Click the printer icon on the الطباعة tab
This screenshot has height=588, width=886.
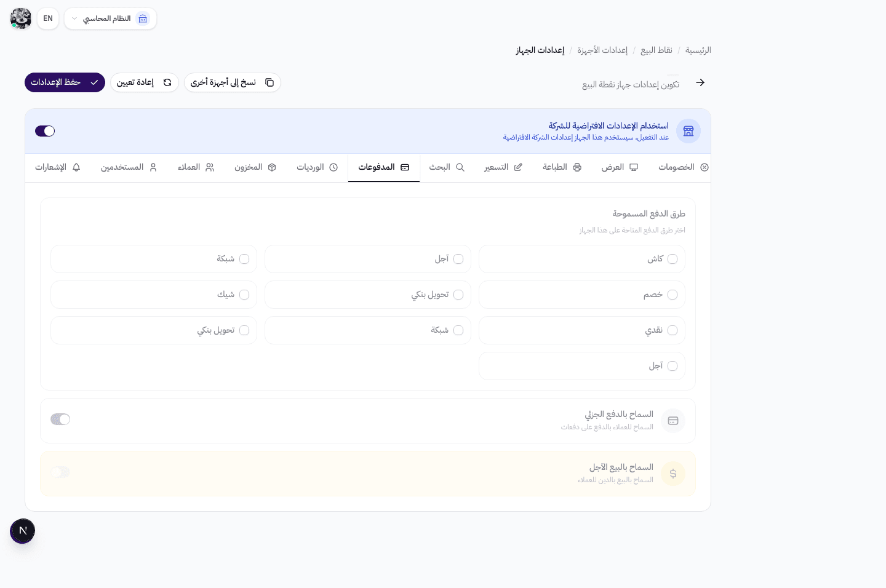[x=577, y=167]
